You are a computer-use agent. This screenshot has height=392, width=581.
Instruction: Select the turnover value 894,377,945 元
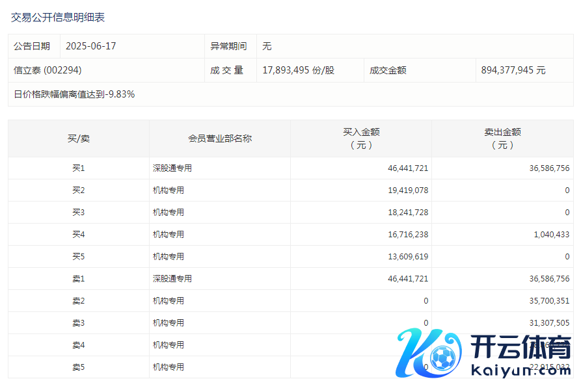click(513, 70)
